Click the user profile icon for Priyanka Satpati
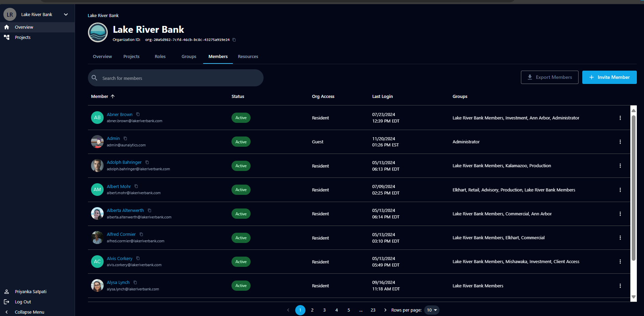 click(6, 291)
